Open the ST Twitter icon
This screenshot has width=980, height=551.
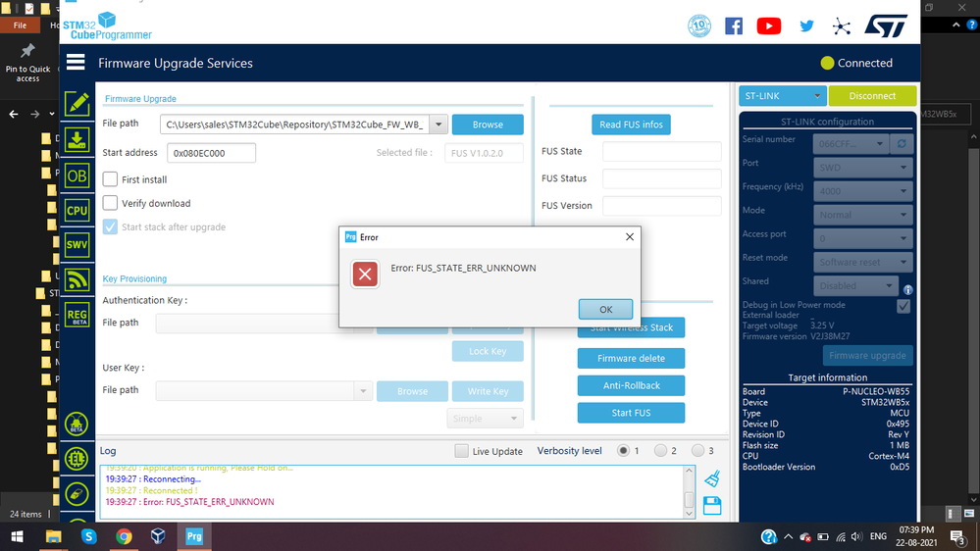pyautogui.click(x=807, y=26)
